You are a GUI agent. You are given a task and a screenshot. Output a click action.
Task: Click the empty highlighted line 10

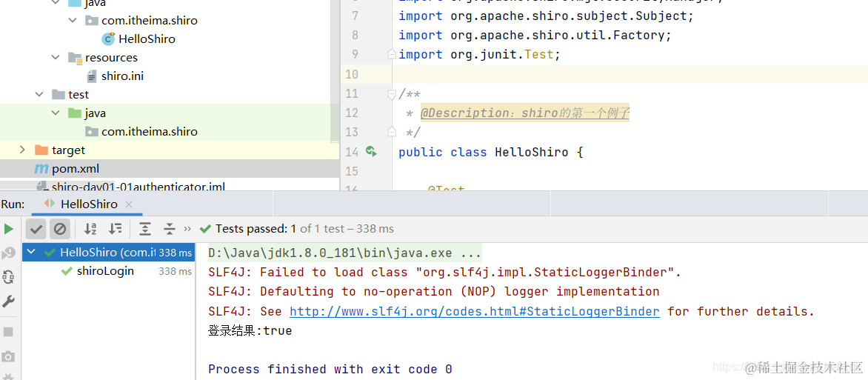pos(630,74)
